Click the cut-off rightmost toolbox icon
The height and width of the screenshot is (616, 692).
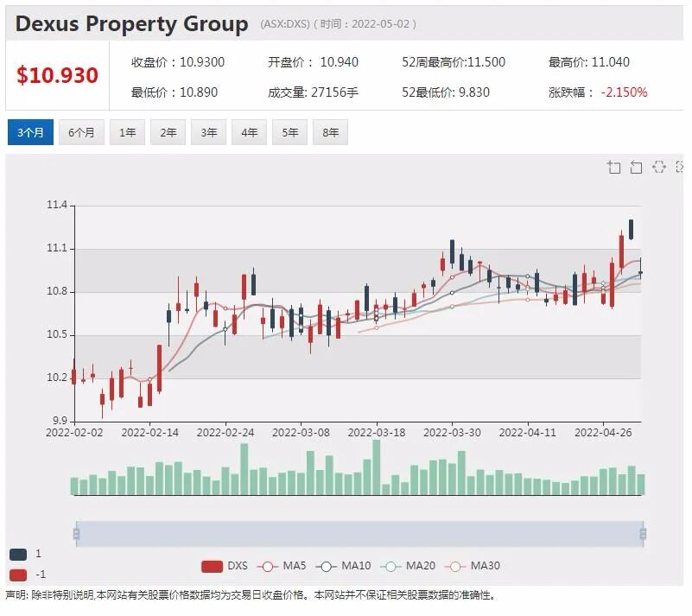pyautogui.click(x=680, y=167)
